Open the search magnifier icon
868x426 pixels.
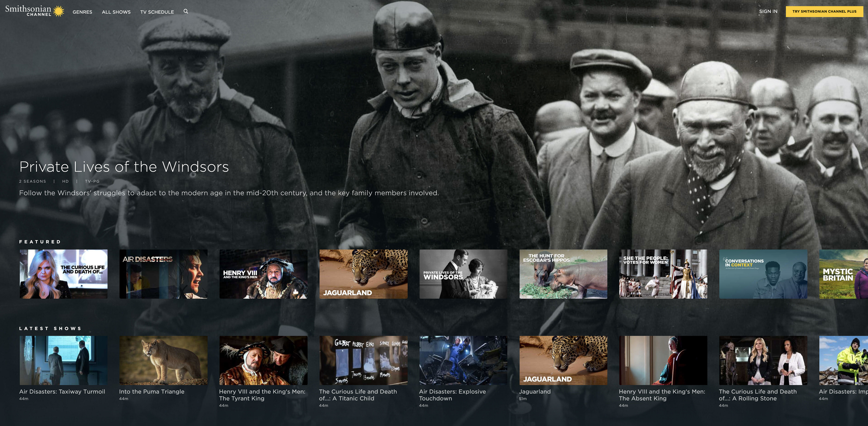click(186, 12)
